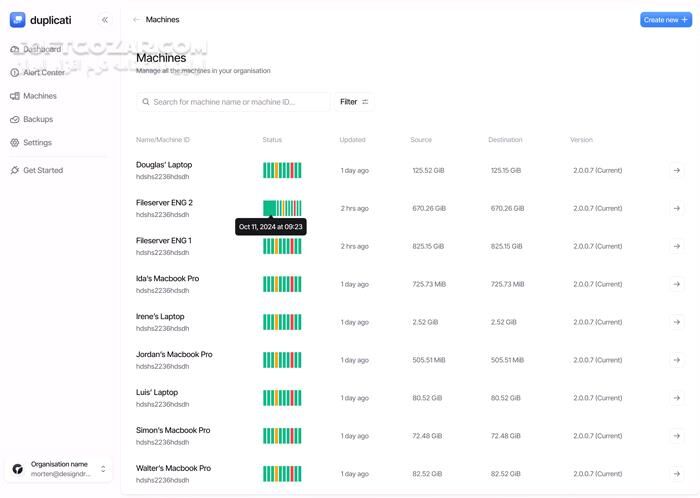Open the Filter options

click(354, 102)
